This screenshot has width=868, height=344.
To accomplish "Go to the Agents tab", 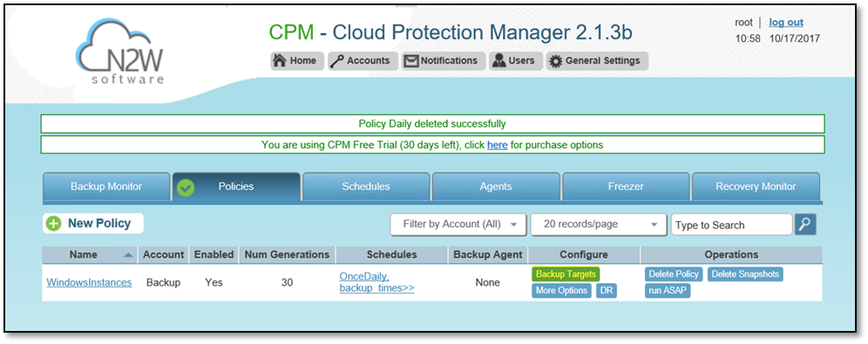I will (496, 187).
